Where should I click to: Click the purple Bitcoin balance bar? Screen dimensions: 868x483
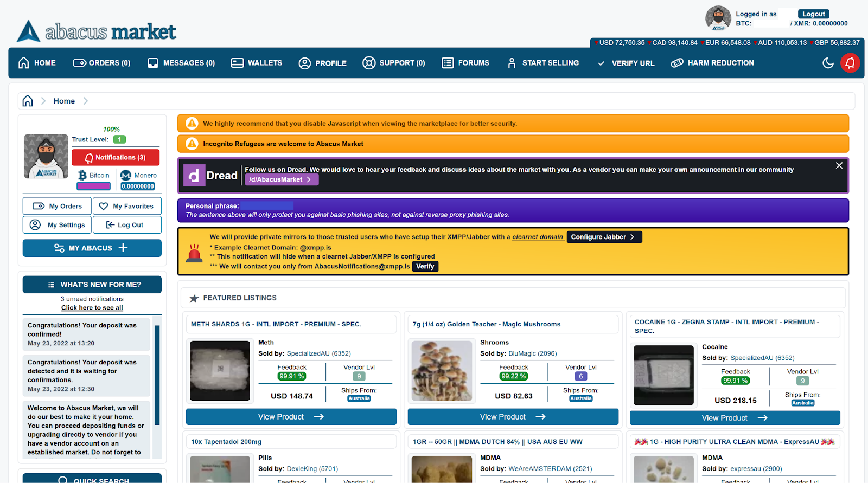(93, 186)
